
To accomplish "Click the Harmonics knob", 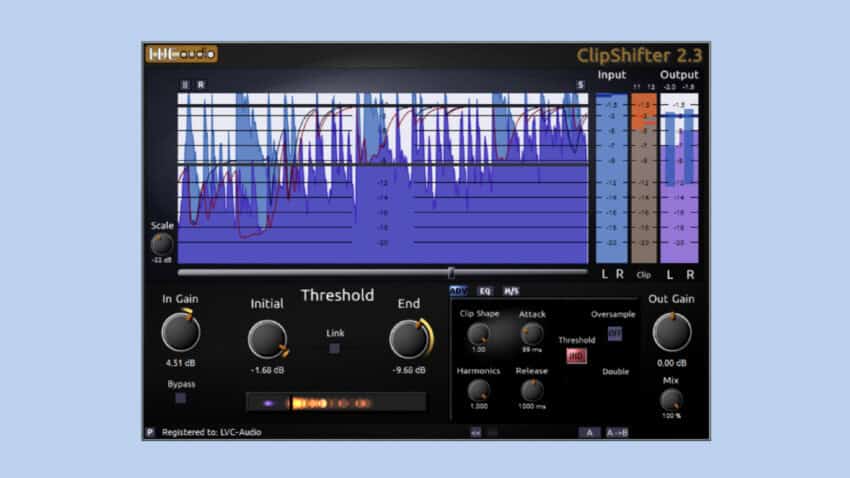I will tap(479, 390).
